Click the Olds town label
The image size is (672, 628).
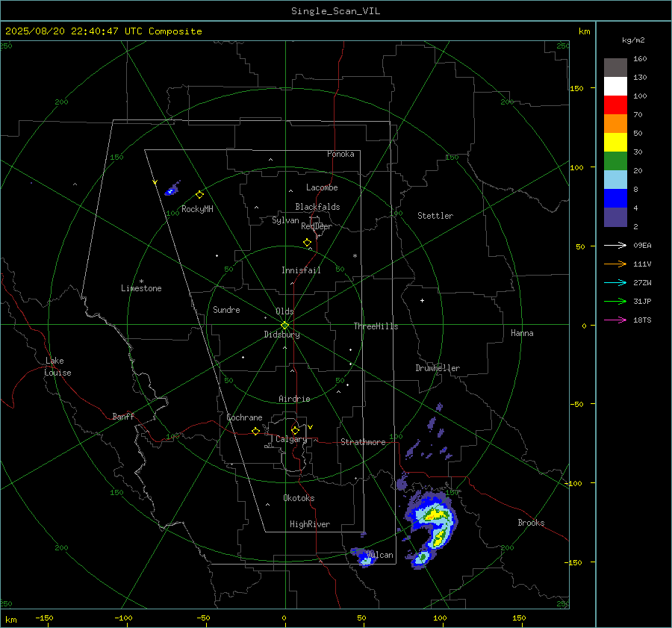click(284, 311)
